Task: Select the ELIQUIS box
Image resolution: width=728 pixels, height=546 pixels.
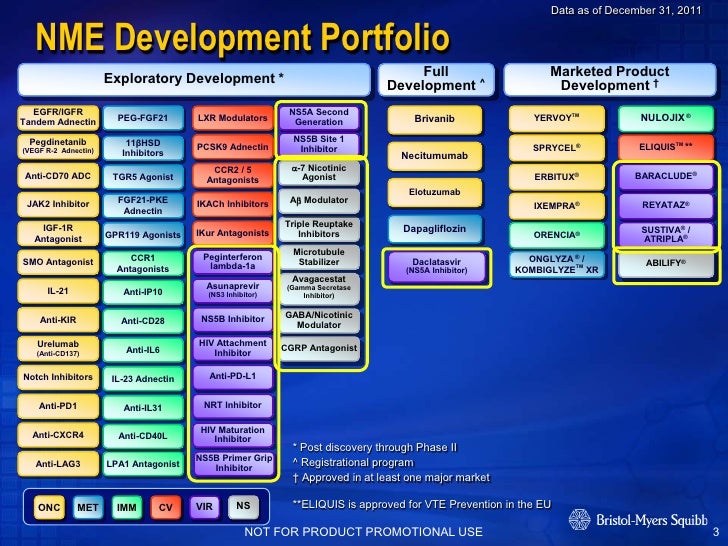Action: 666,147
